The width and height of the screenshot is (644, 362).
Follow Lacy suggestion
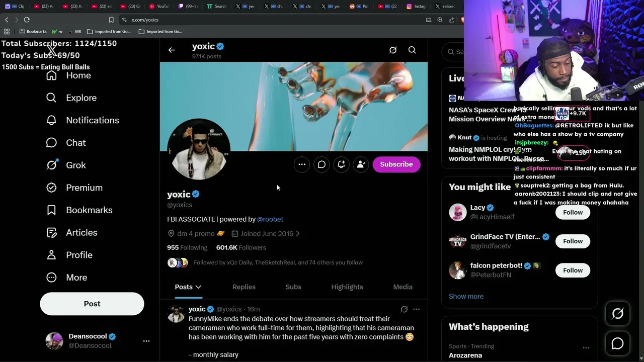point(573,212)
